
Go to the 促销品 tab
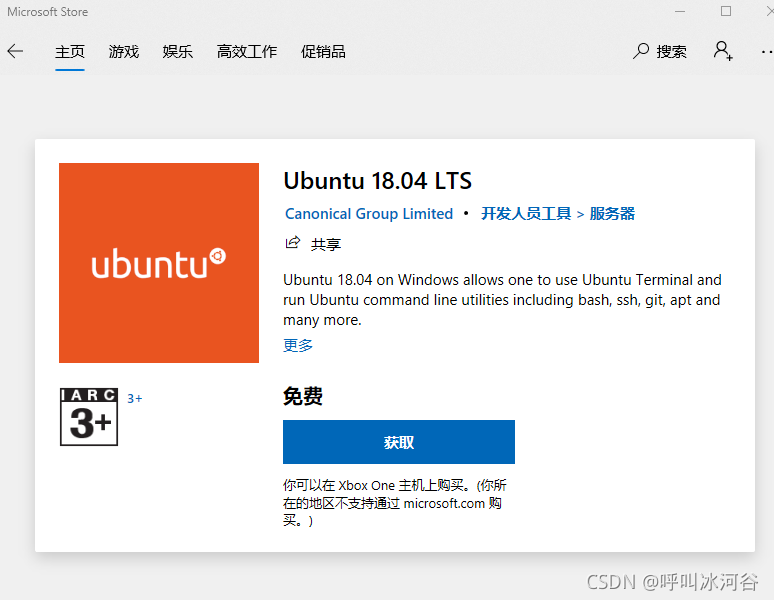coord(323,52)
